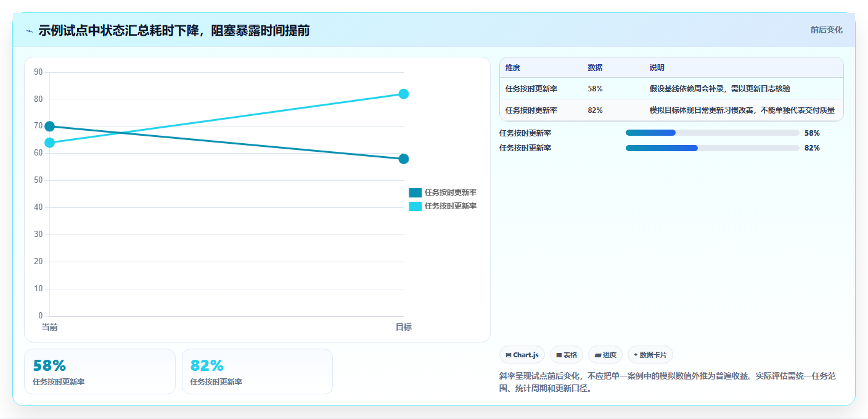Select the 表格 chip
Screen dimensions: 868x419
tap(567, 355)
